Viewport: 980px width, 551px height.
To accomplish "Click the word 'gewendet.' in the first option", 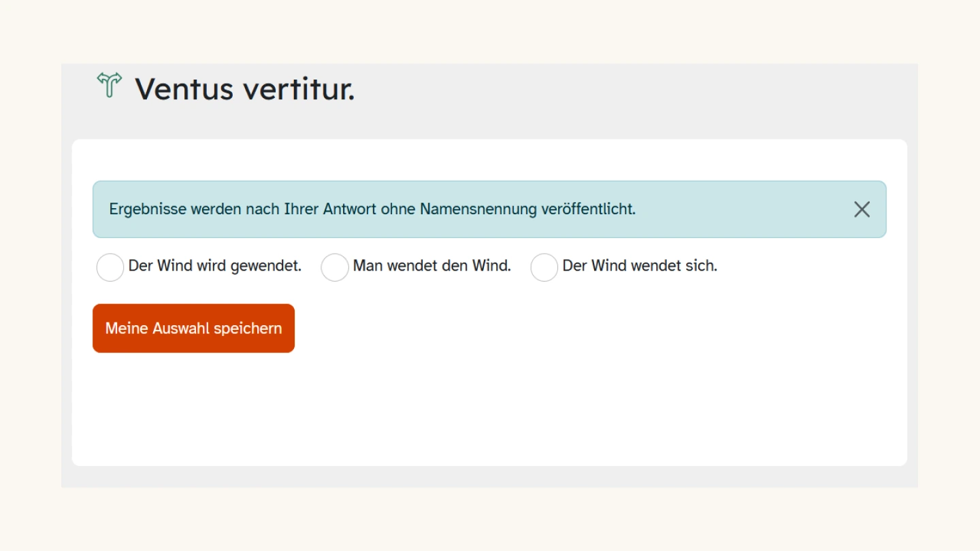I will (x=266, y=266).
